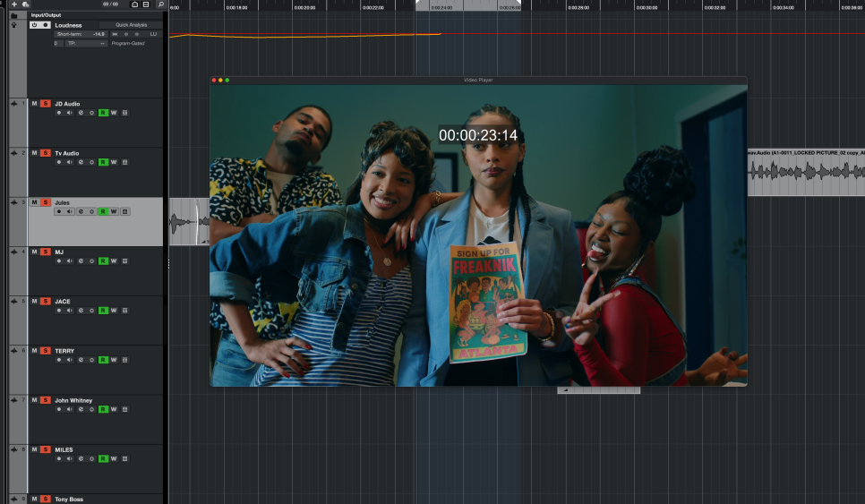865x504 pixels.
Task: Record-enable the MJ track
Action: 58,261
